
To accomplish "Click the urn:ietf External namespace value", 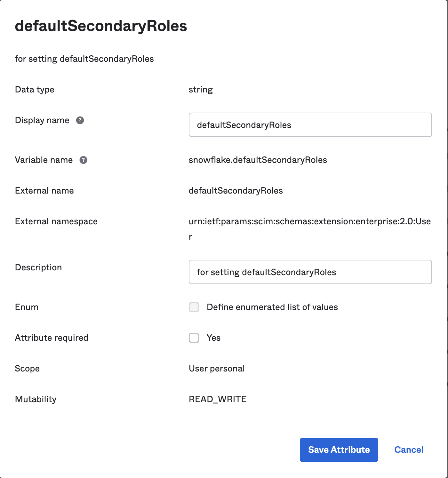I will 310,229.
